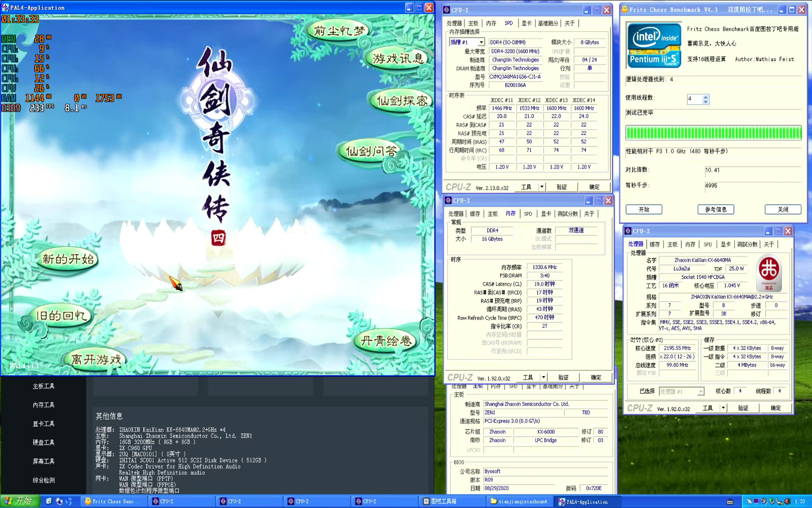Expand 工具 dropdown arrow in CPU-Z processor window
Image resolution: width=812 pixels, height=508 pixels.
pos(723,408)
